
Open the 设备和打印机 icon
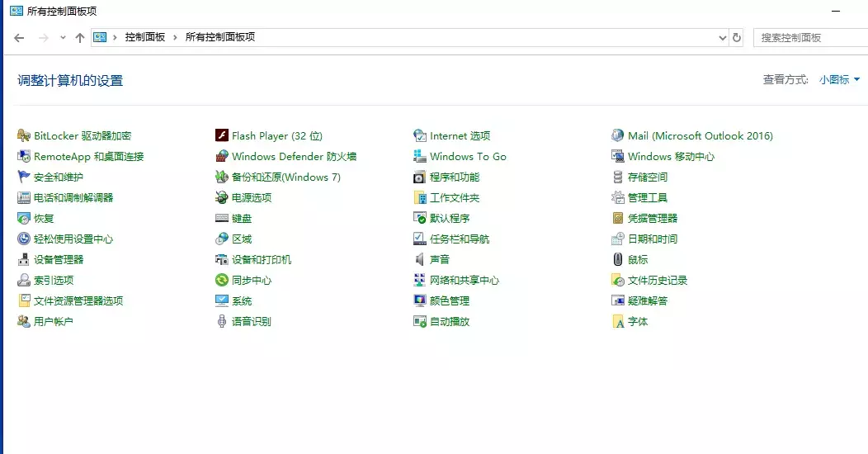[x=222, y=259]
